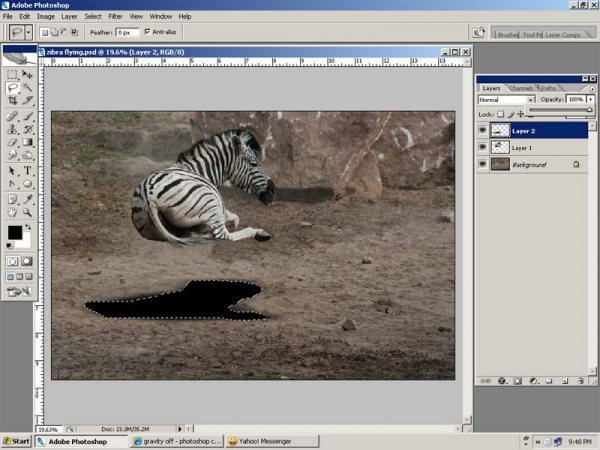Screen dimensions: 600x450
Task: Hide Layer 2 visibility eye
Action: coord(483,130)
